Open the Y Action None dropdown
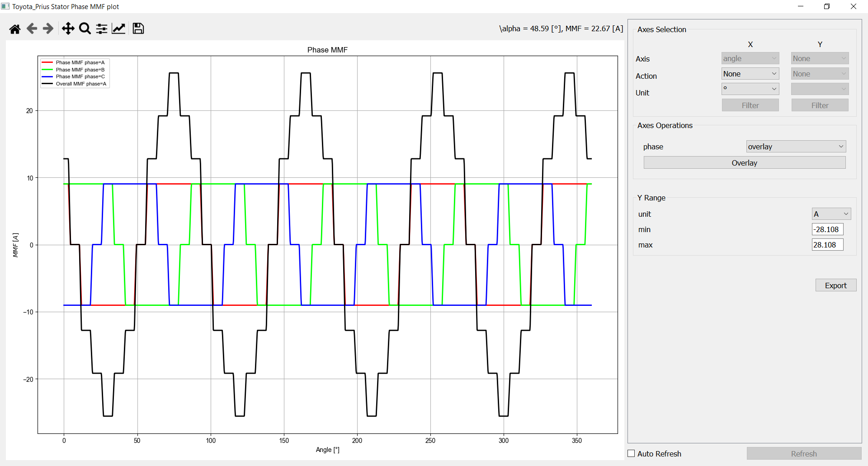The height and width of the screenshot is (466, 868). click(820, 74)
